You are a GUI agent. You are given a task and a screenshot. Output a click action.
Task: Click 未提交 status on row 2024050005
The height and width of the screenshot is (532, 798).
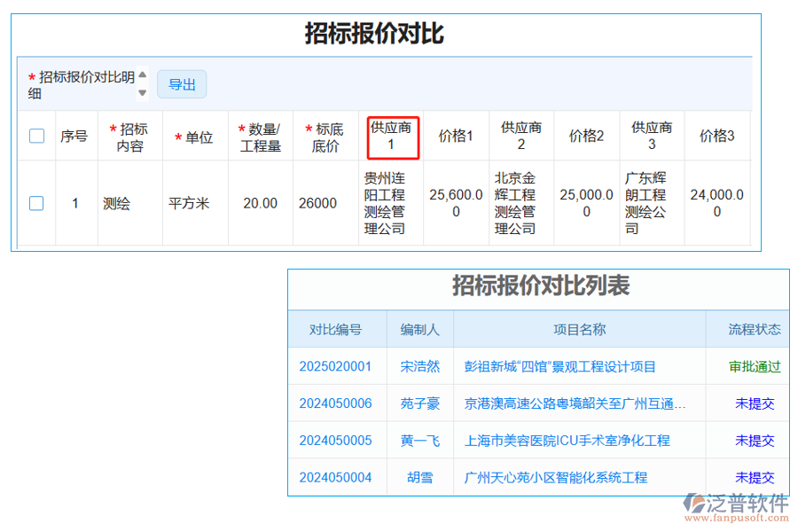pos(755,440)
